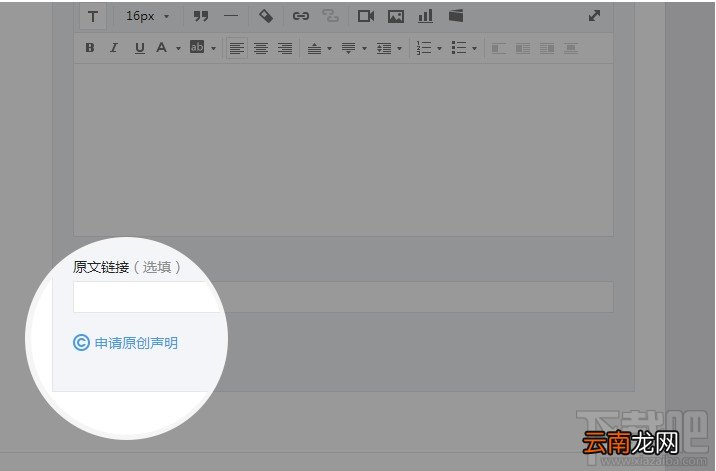Open the bulleted list style dropdown
This screenshot has width=716, height=471.
tap(474, 48)
